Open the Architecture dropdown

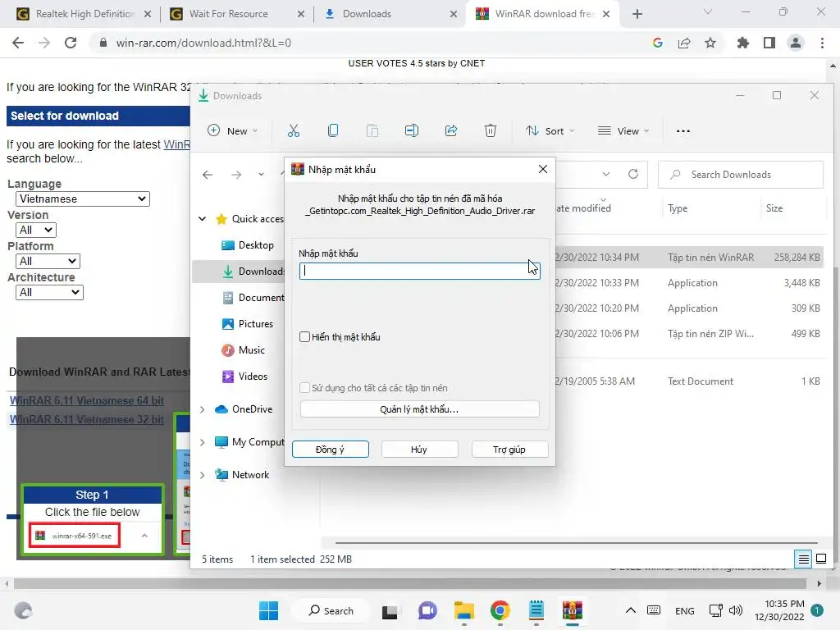click(x=49, y=292)
